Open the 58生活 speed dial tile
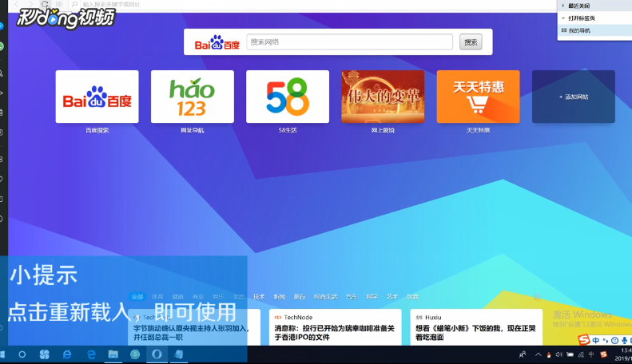 [288, 97]
